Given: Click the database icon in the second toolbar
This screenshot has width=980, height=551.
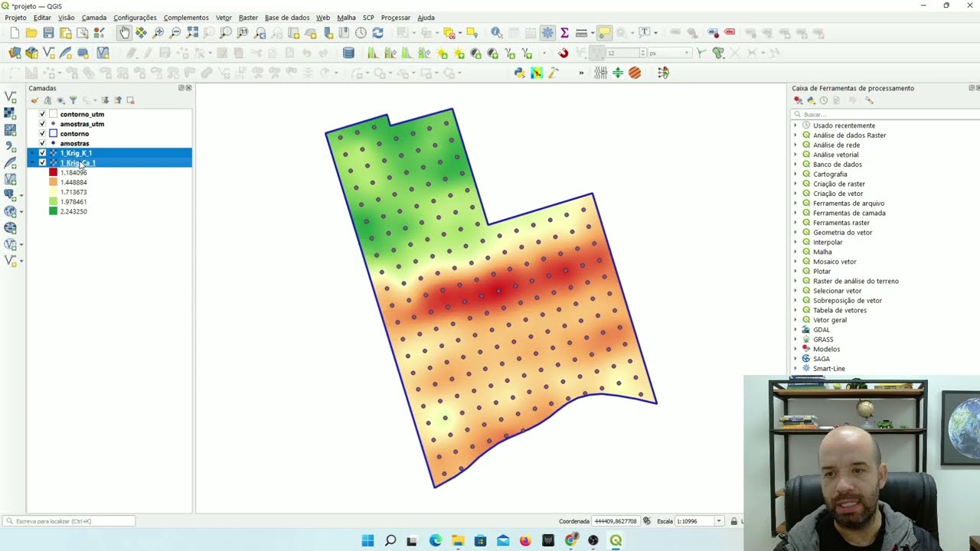Looking at the screenshot, I should (348, 53).
